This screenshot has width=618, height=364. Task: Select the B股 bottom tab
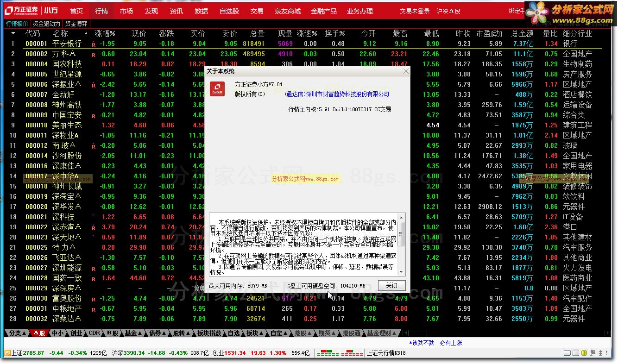pos(112,333)
